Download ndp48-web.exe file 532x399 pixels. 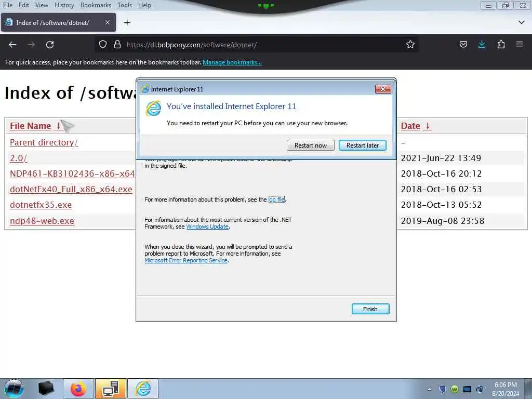coord(42,221)
